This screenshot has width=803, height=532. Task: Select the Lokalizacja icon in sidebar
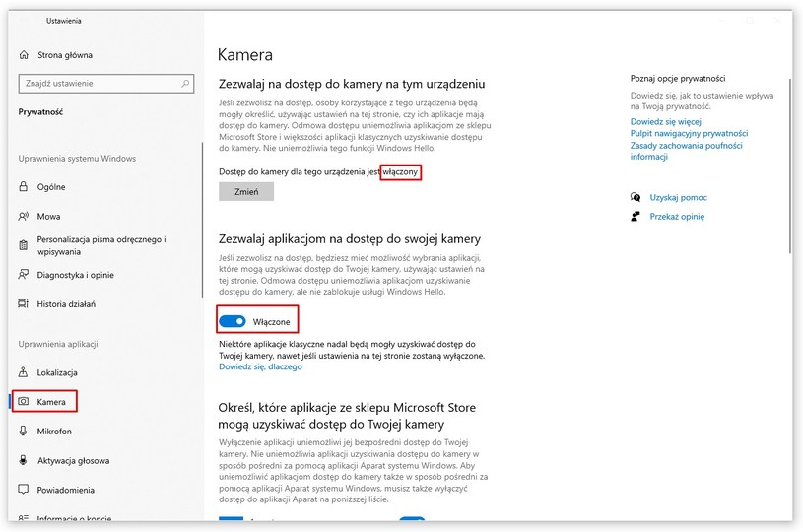coord(23,372)
